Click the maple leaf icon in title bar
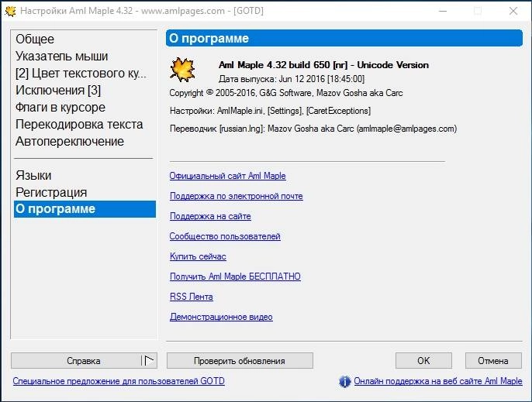The image size is (532, 402). [x=10, y=11]
